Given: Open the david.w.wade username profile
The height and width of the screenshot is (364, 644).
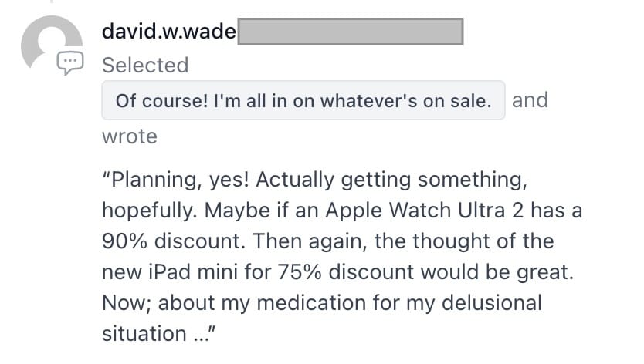Looking at the screenshot, I should tap(169, 31).
